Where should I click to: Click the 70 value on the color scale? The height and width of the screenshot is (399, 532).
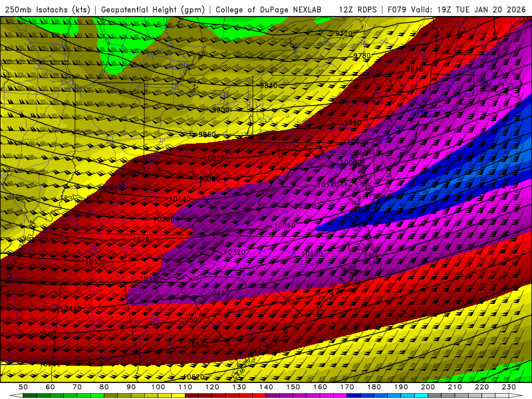(77, 387)
